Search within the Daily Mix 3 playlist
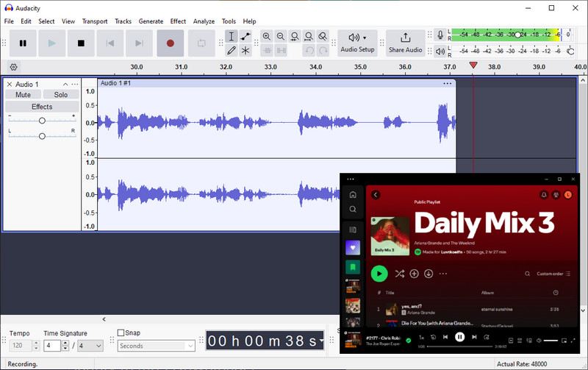This screenshot has height=370, width=588. [527, 274]
